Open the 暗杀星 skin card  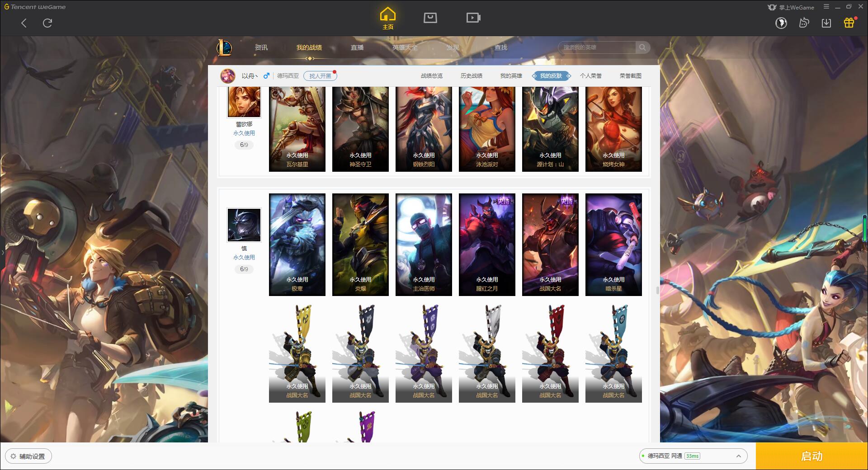point(613,245)
